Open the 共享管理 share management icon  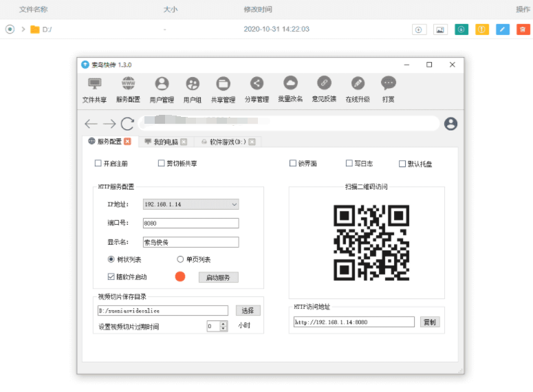click(x=223, y=90)
